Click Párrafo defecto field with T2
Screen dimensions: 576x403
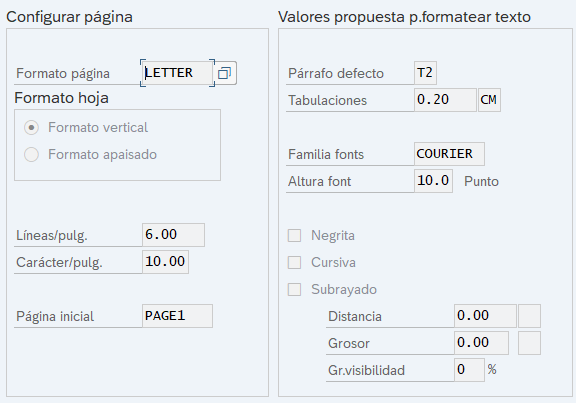(x=425, y=73)
